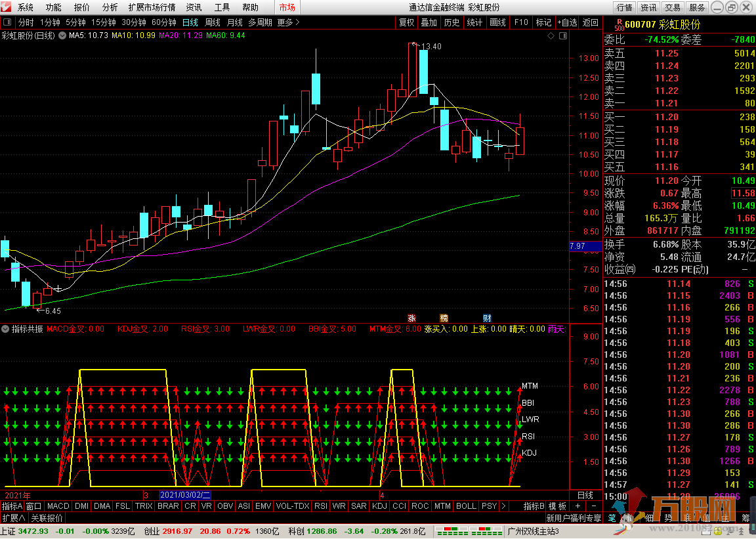Click the 广州双线主站3 server status
The image size is (756, 539).
pos(534,531)
